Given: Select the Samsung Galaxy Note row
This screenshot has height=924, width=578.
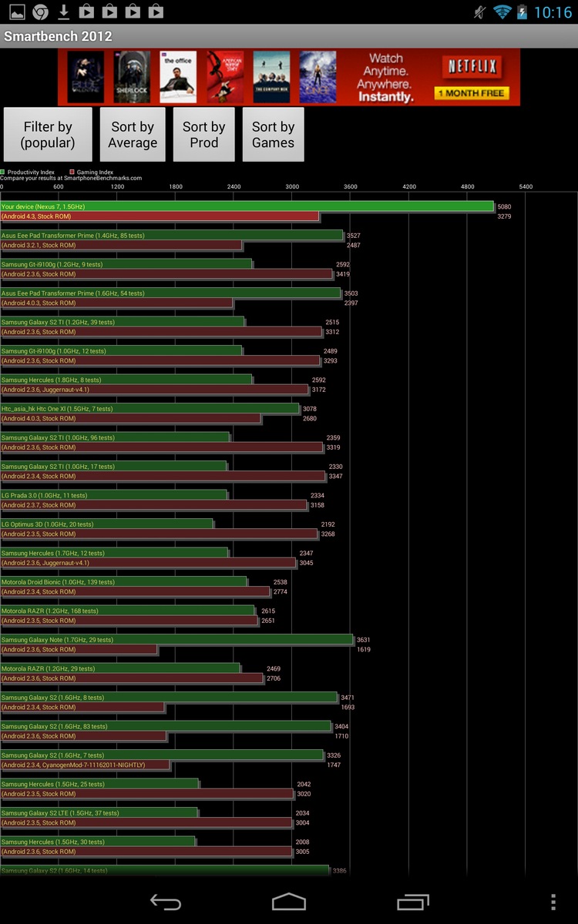Looking at the screenshot, I should (x=176, y=640).
